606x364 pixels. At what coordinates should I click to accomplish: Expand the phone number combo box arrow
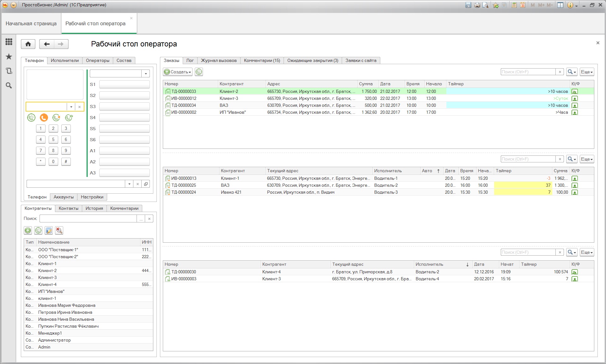tap(71, 107)
